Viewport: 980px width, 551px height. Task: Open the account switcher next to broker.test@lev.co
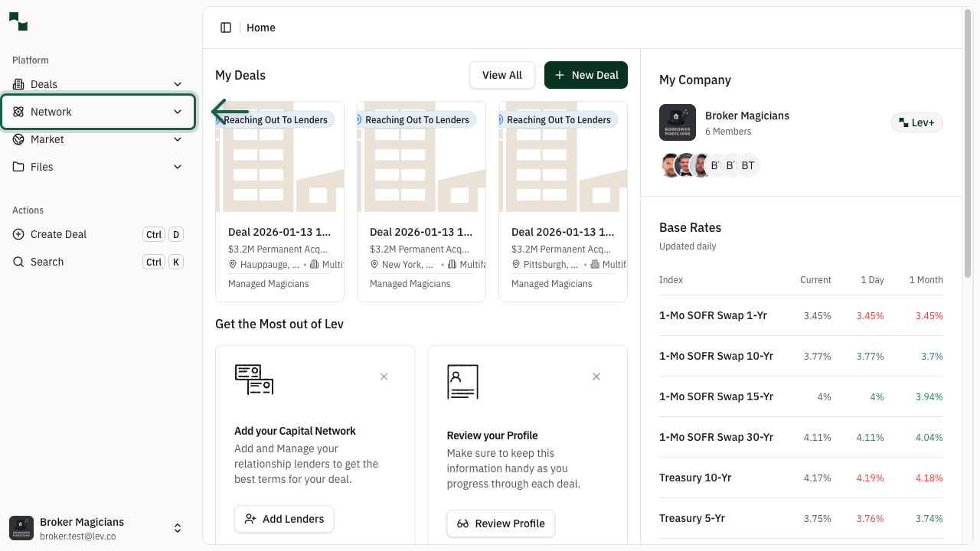(178, 528)
